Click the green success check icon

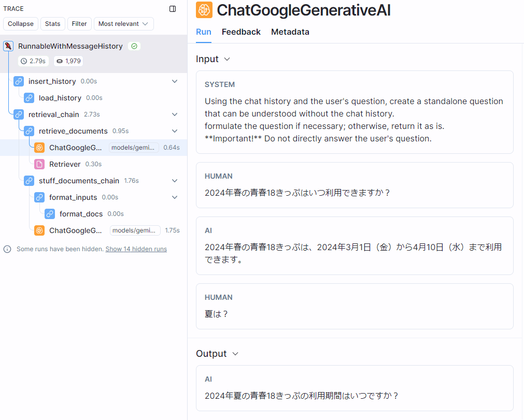[134, 46]
